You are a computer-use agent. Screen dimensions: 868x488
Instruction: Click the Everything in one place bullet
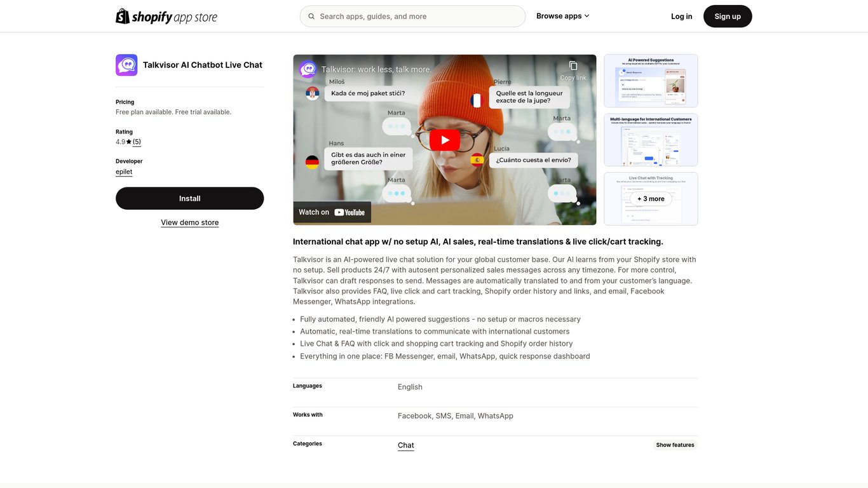tap(445, 356)
